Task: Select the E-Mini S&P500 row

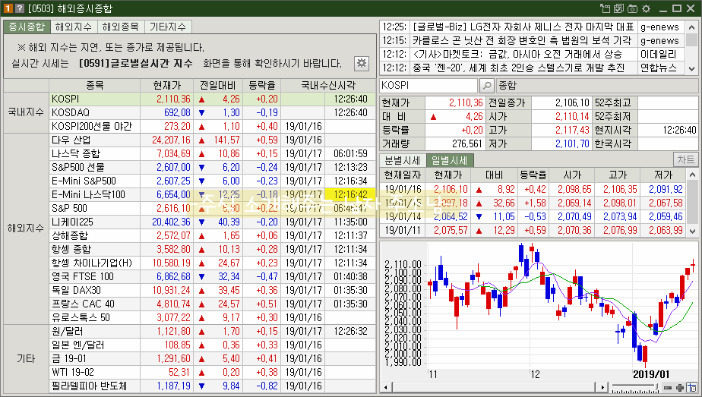Action: pos(213,181)
